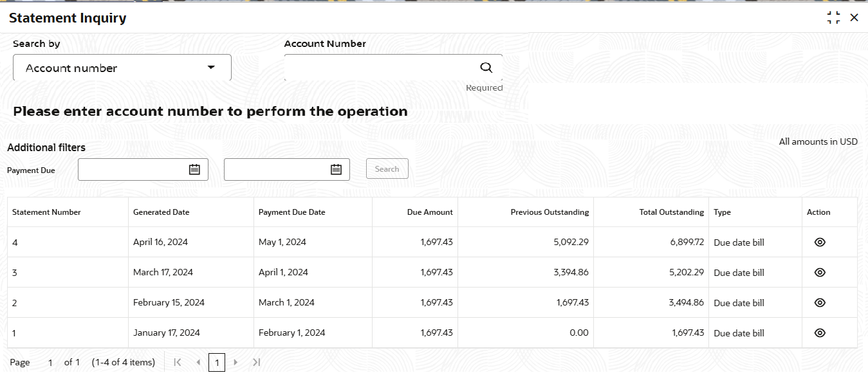Screen dimensions: 868x384
Task: View statement 2 details eye icon
Action: click(820, 302)
